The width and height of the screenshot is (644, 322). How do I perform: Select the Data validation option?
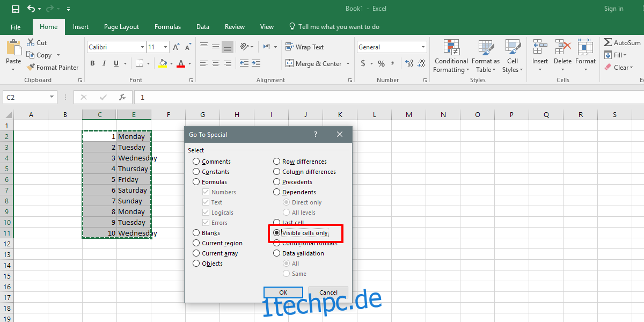[x=298, y=253]
